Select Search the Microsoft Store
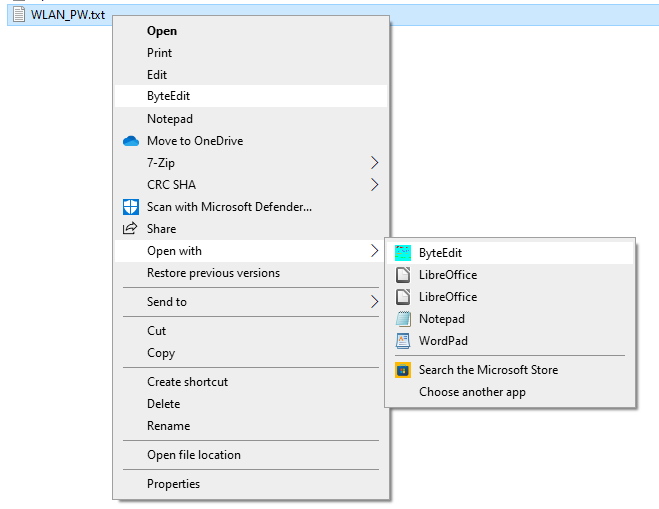Image resolution: width=659 pixels, height=509 pixels. (510, 370)
